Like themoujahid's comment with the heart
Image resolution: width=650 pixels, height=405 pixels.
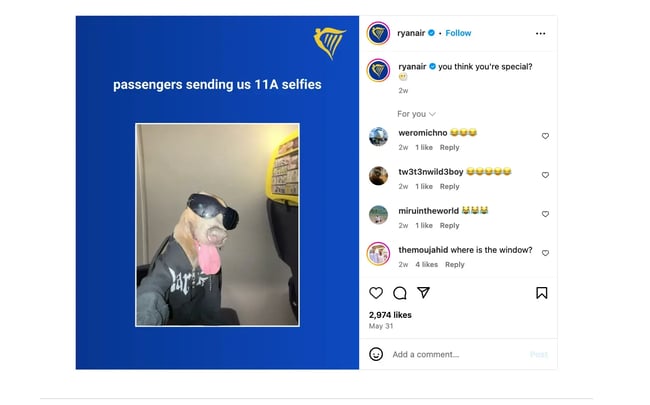click(x=545, y=253)
